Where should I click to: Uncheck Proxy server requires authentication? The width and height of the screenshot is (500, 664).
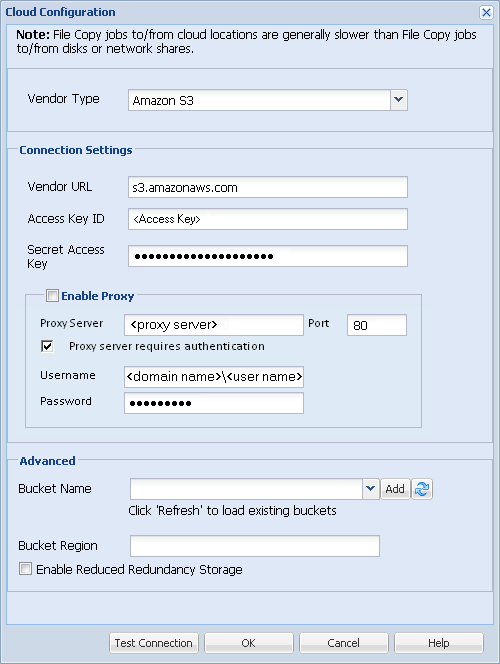click(47, 346)
